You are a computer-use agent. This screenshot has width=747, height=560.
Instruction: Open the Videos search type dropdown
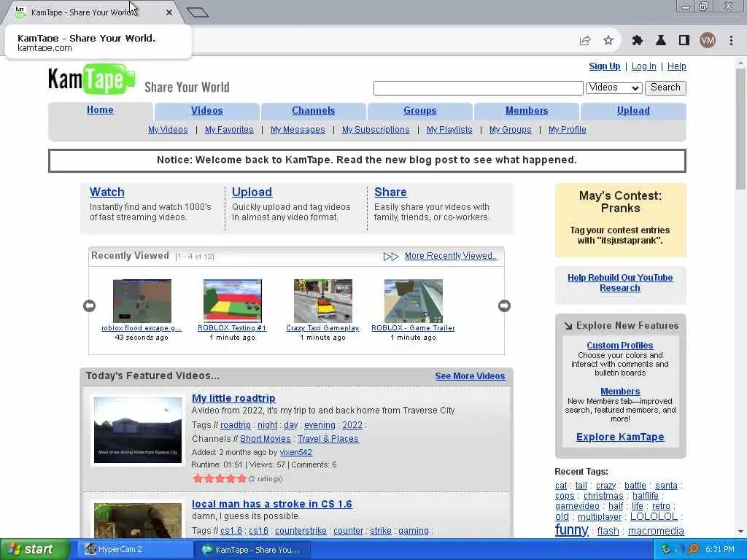(614, 87)
